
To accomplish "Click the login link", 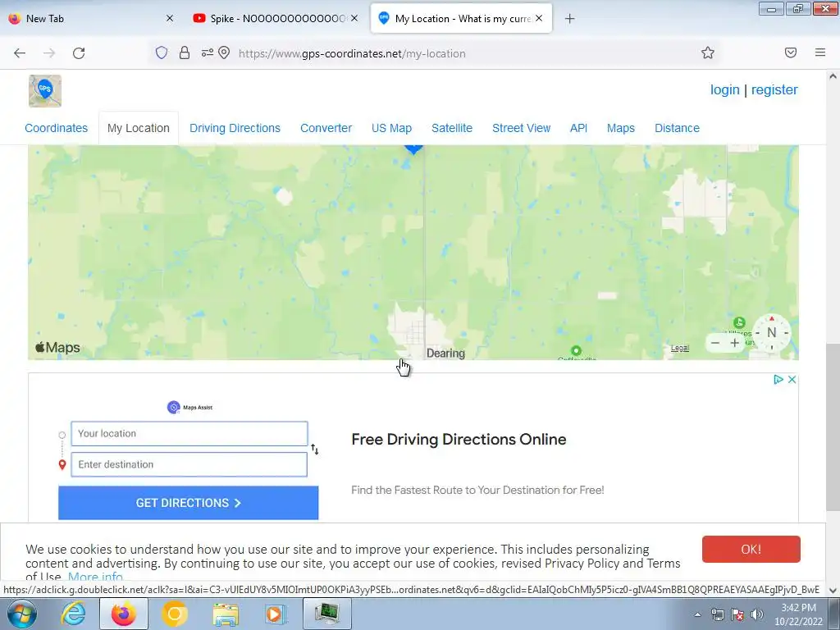I will pyautogui.click(x=725, y=90).
